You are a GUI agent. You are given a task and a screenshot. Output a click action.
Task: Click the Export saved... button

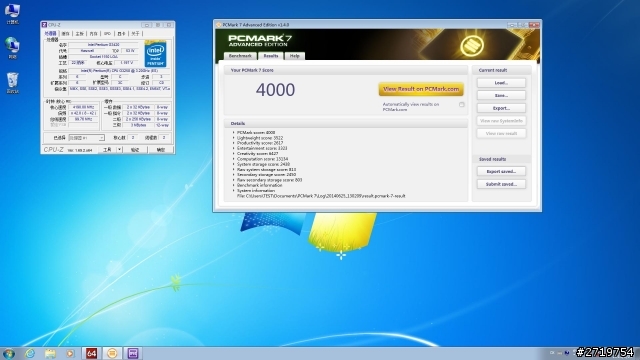coord(501,171)
